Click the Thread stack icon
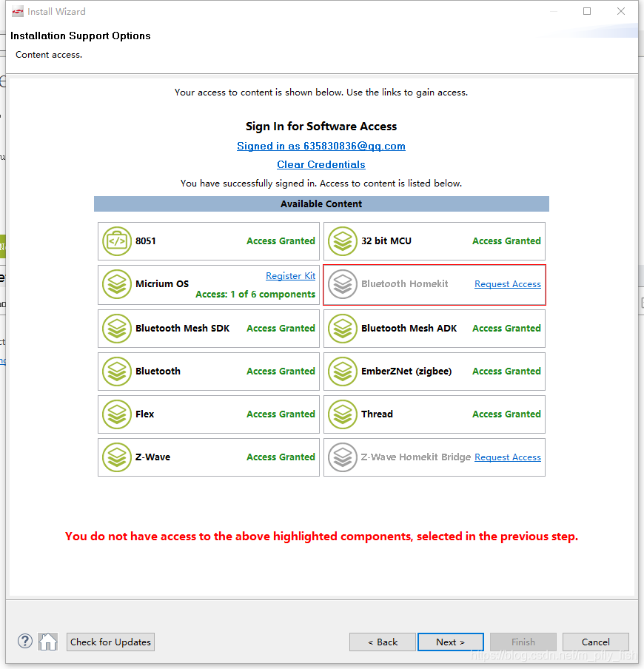Screen dimensions: 644x669 (343, 414)
